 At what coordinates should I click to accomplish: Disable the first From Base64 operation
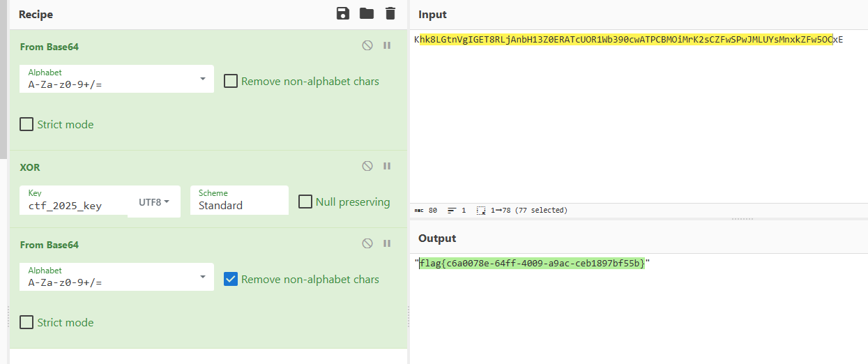coord(367,45)
